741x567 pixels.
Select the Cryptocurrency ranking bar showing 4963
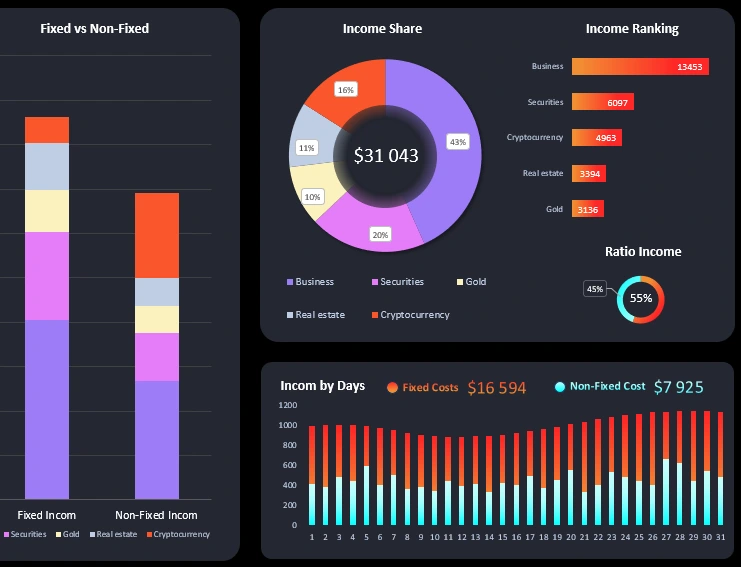(x=597, y=137)
